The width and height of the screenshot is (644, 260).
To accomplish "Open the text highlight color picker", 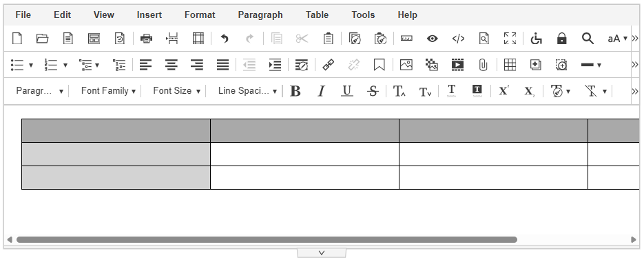I will [x=477, y=91].
